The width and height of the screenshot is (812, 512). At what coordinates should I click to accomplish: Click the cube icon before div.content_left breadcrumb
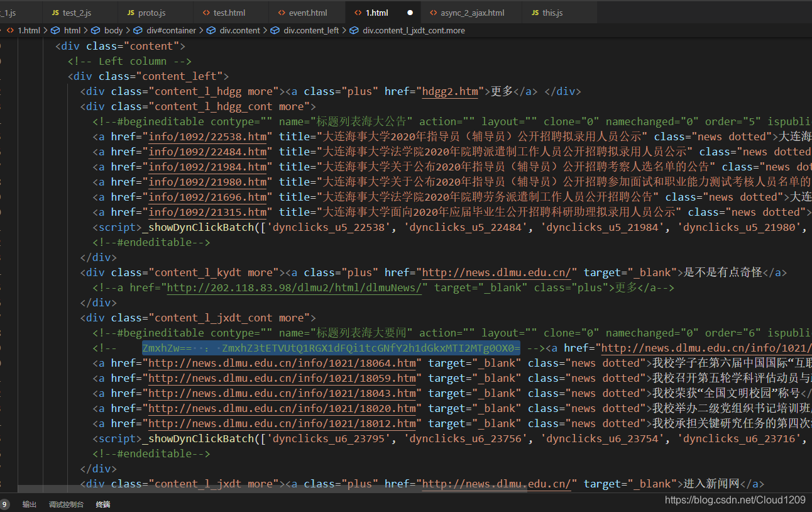(275, 30)
